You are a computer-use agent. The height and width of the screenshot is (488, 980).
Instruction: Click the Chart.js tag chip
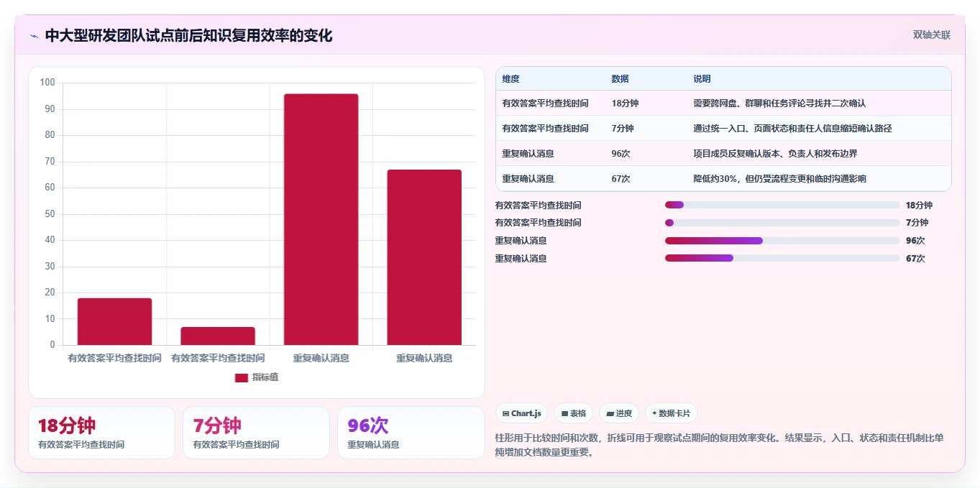(x=521, y=413)
